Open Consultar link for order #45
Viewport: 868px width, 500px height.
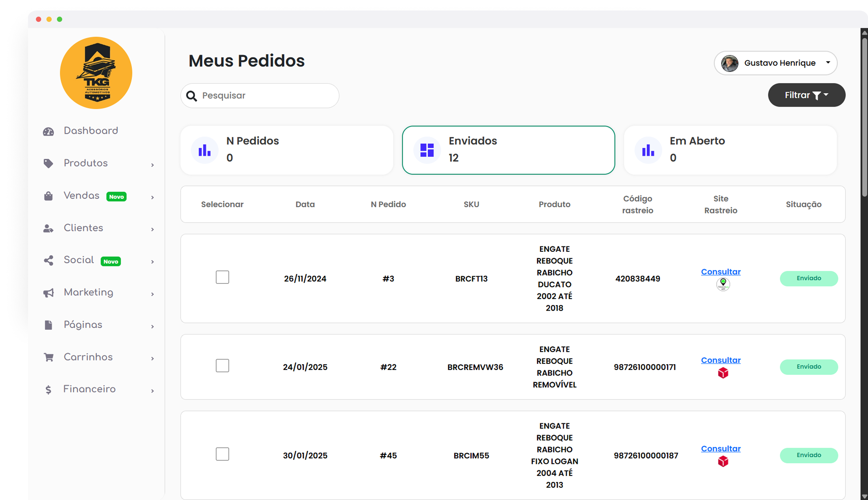tap(720, 449)
